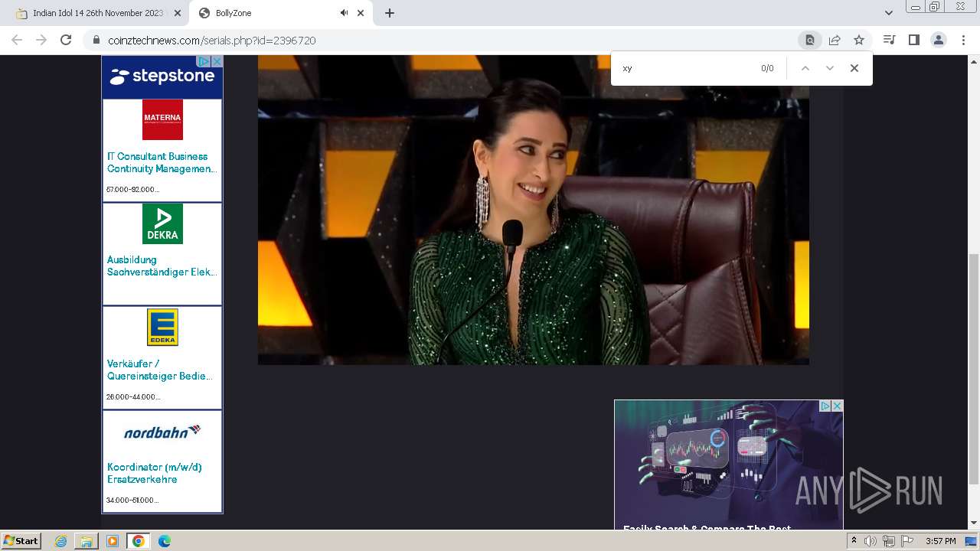The width and height of the screenshot is (980, 551).
Task: Click the scrollbar up arrow
Action: coord(974,60)
